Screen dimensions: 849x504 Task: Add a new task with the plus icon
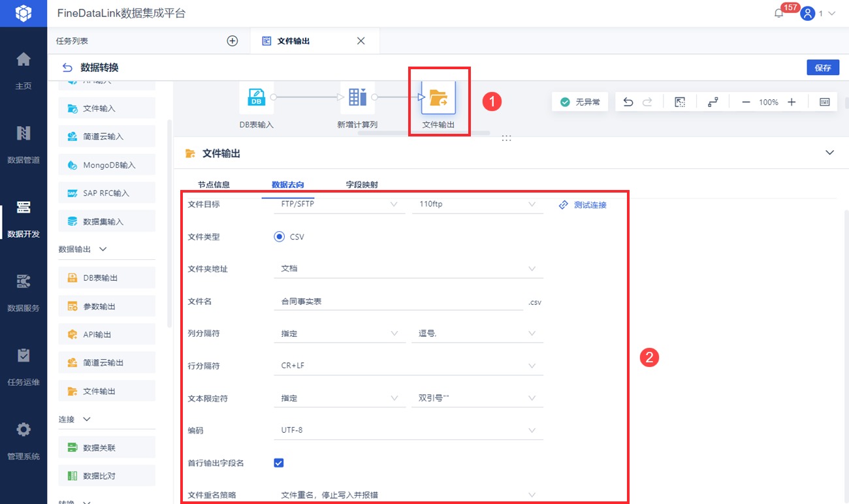[232, 40]
